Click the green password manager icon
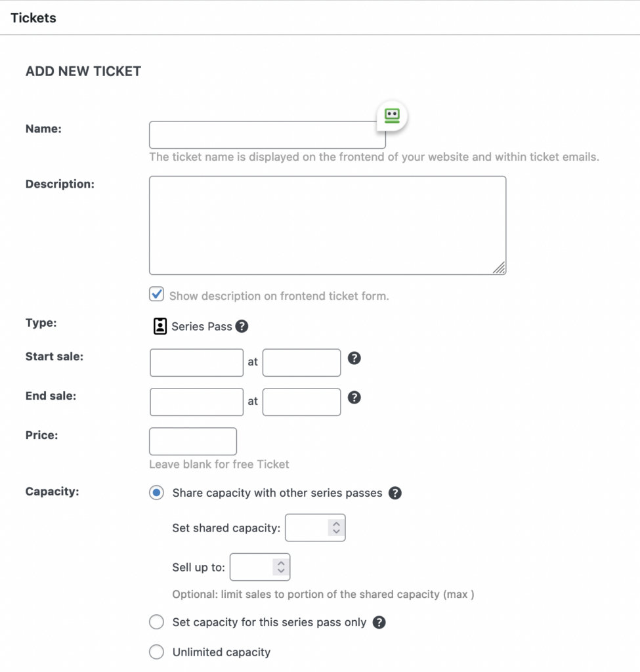Viewport: 640px width, 672px height. [392, 115]
